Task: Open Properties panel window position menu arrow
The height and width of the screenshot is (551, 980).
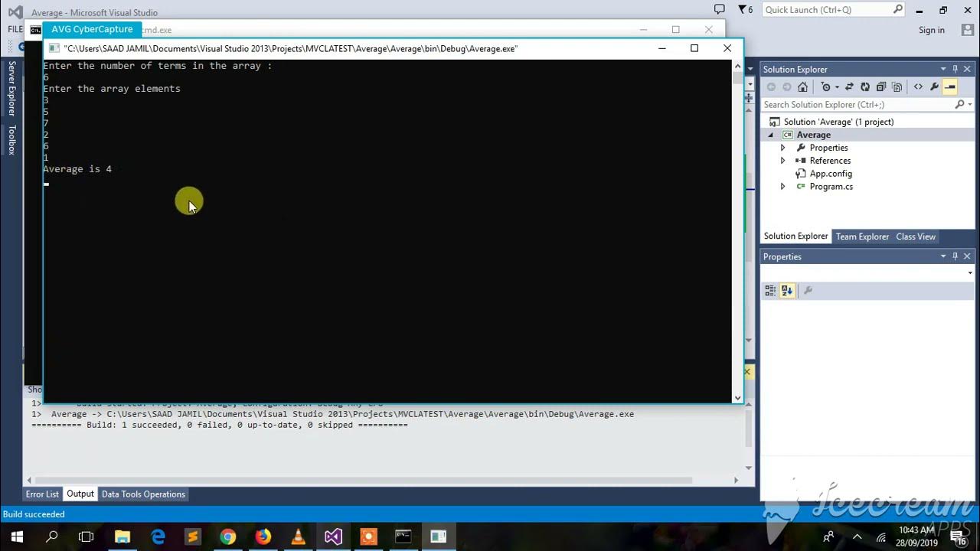Action: pos(943,256)
